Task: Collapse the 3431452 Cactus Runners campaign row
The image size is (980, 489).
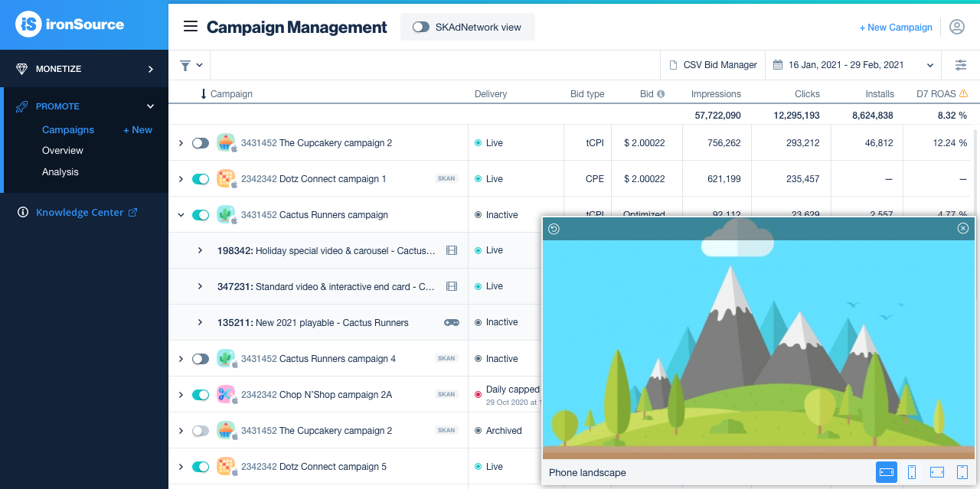Action: pos(181,215)
